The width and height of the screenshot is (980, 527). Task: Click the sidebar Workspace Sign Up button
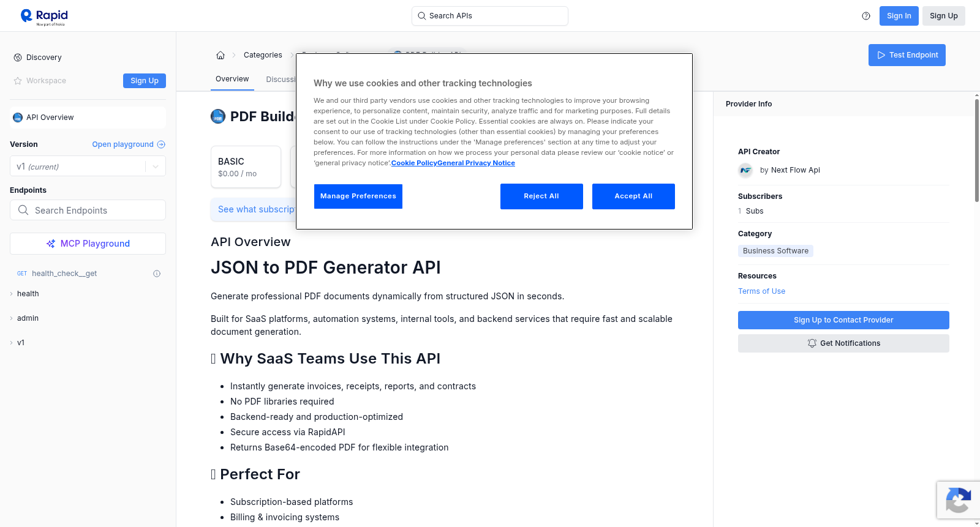(x=145, y=81)
